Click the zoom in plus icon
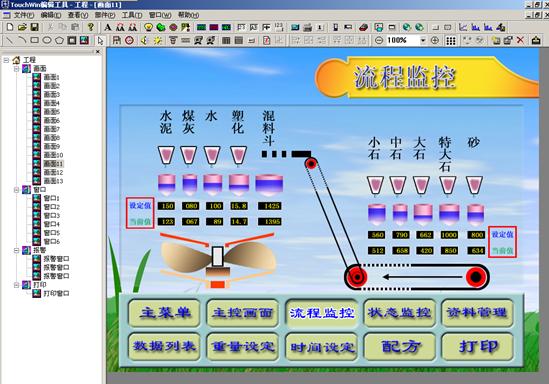Viewport: 549px width, 384px height. coord(435,40)
